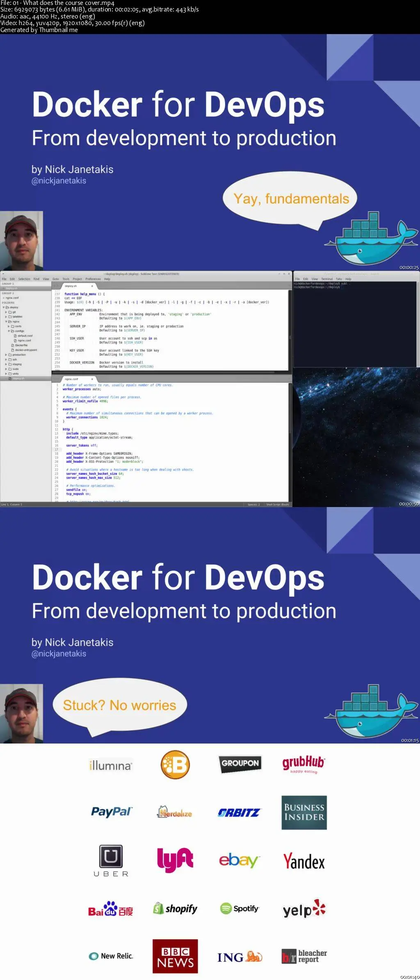420x980 pixels.
Task: Close the nginx.conf tab with its x
Action: (x=92, y=379)
